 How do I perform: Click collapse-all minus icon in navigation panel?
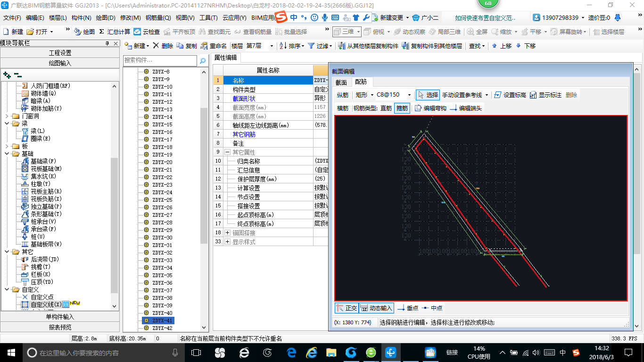coord(17,74)
